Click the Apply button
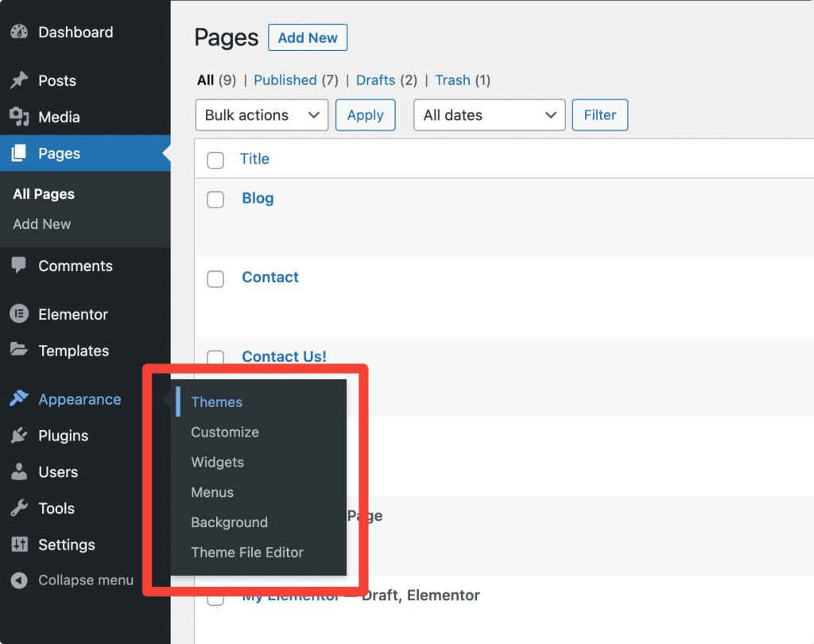 click(x=365, y=114)
